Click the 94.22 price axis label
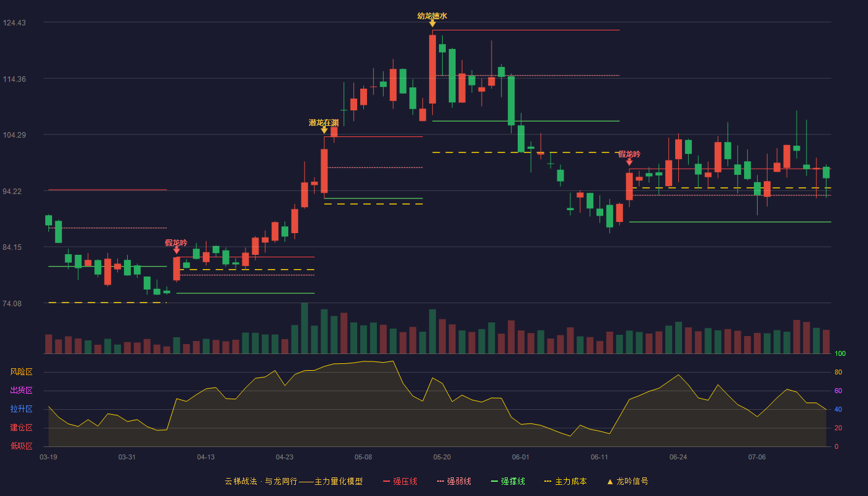Image resolution: width=868 pixels, height=496 pixels. (x=12, y=191)
